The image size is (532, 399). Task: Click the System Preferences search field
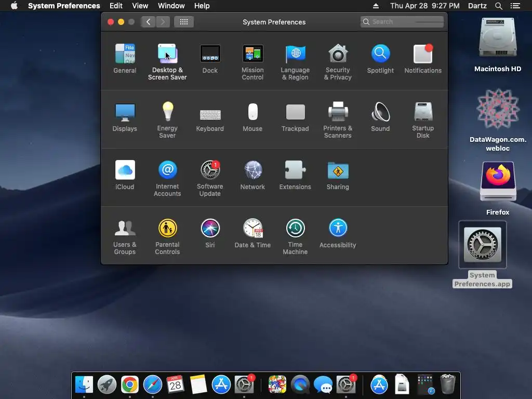[x=402, y=22]
